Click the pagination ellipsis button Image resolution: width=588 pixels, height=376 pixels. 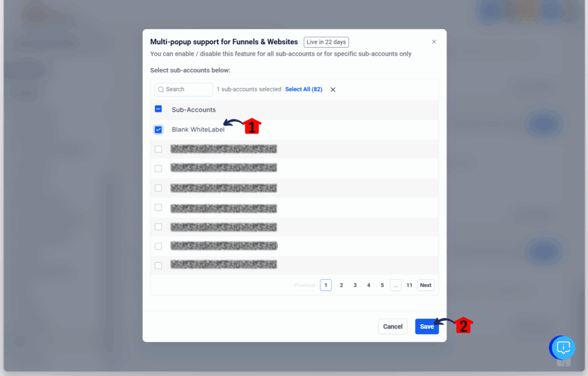(396, 285)
